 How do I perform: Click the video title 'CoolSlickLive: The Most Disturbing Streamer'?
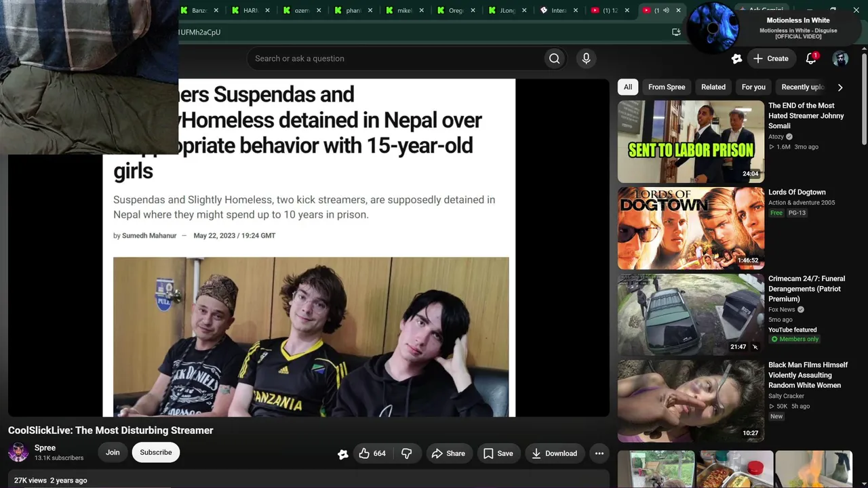(x=111, y=430)
